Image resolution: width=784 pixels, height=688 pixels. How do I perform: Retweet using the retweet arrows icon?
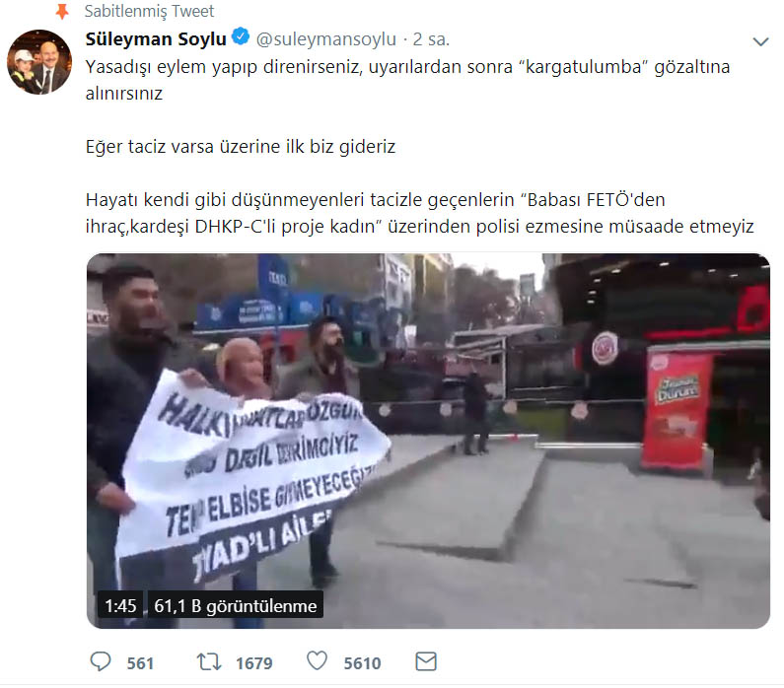click(x=209, y=662)
